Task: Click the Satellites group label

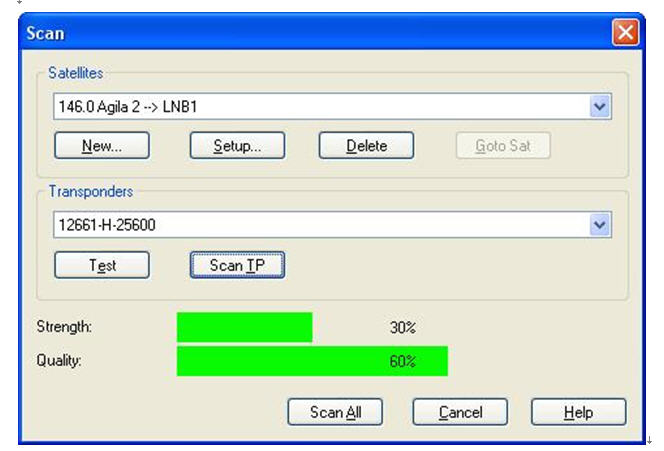Action: pyautogui.click(x=76, y=73)
